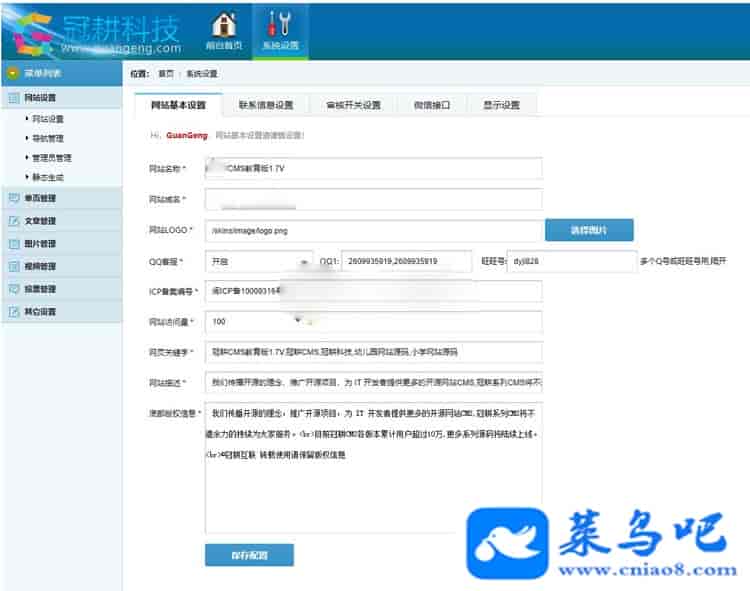Collapse the 菜单列表 panel with round arrow
This screenshot has height=591, width=750.
12,73
